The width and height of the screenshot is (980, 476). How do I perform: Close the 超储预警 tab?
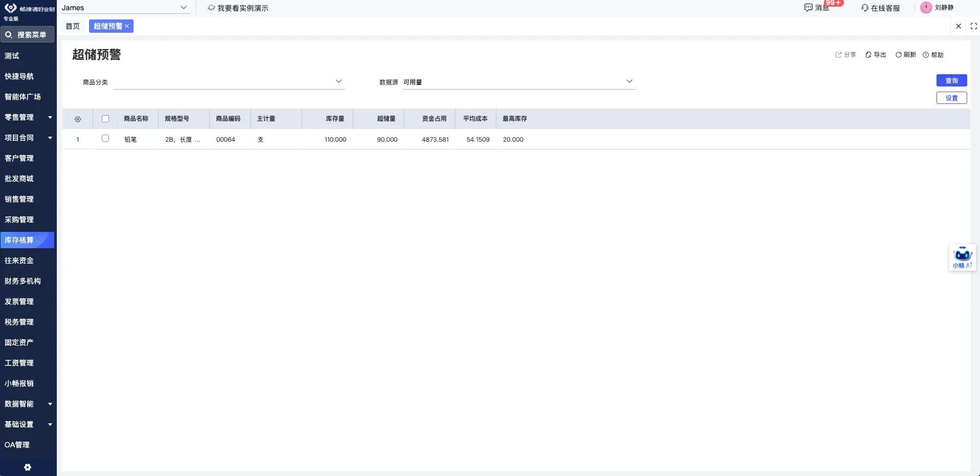pyautogui.click(x=127, y=26)
